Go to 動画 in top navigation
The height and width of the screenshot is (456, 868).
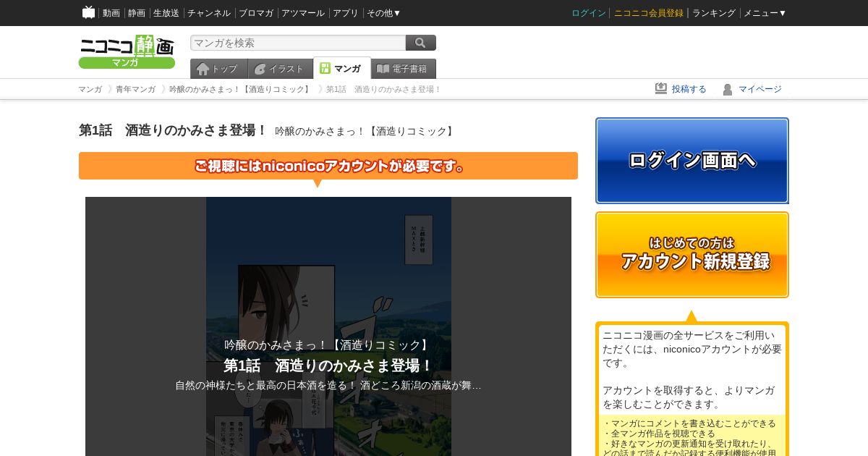[x=111, y=13]
